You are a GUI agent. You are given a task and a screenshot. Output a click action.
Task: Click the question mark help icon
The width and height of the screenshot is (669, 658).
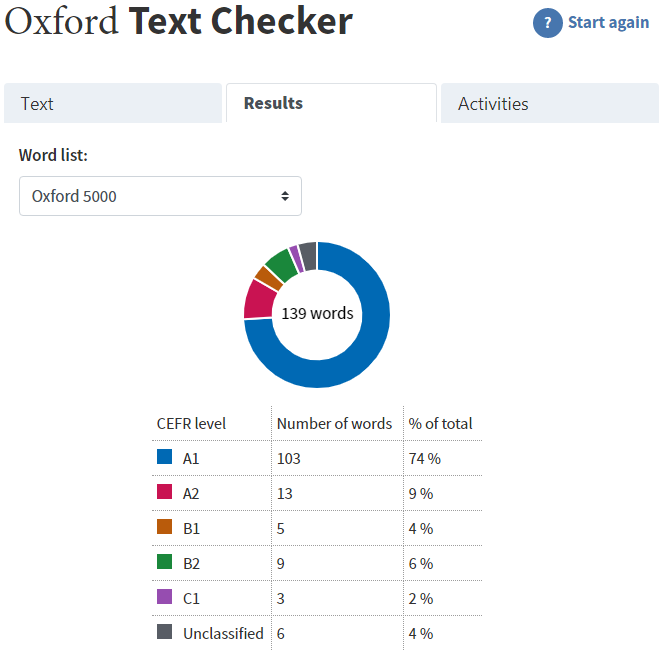point(547,23)
